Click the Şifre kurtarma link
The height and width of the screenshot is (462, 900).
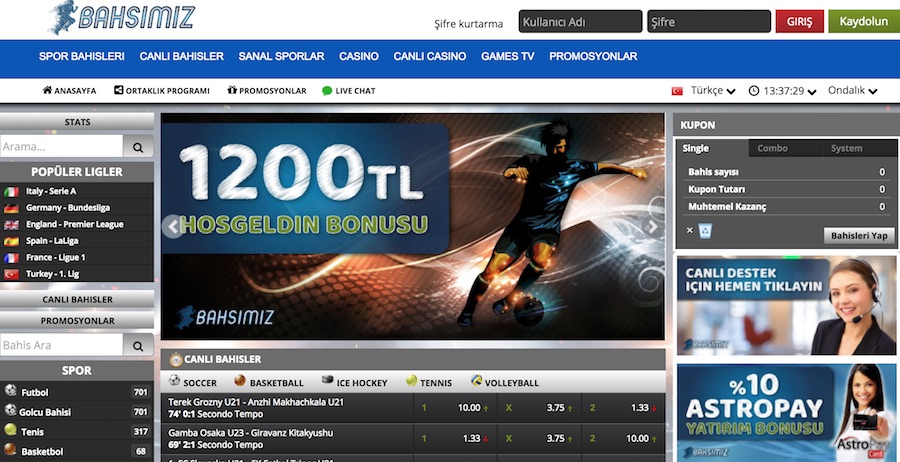[468, 24]
